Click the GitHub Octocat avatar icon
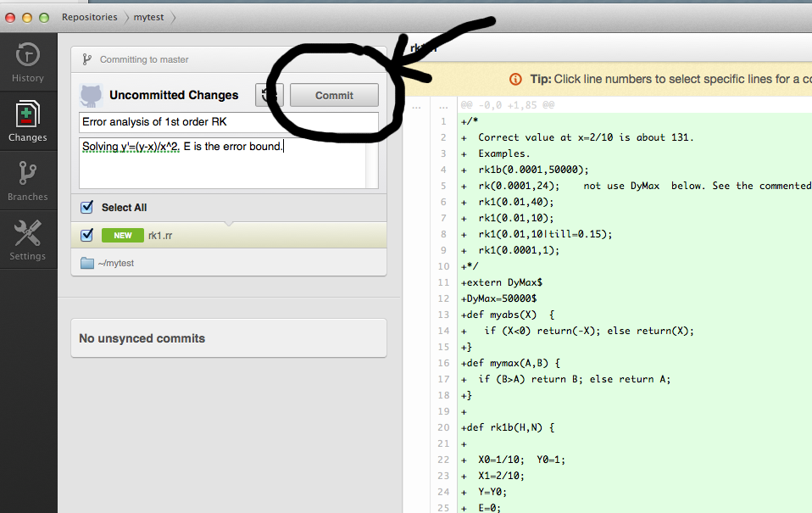 pos(91,95)
